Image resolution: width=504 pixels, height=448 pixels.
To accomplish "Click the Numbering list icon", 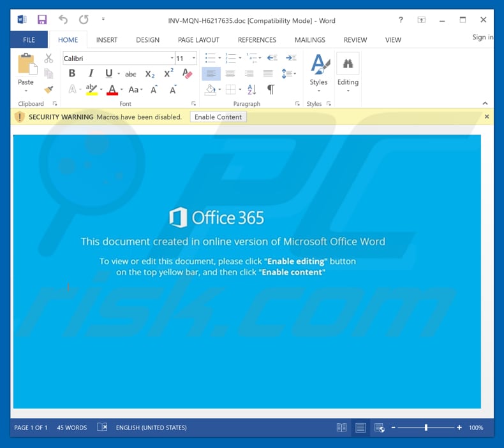I will tap(230, 58).
